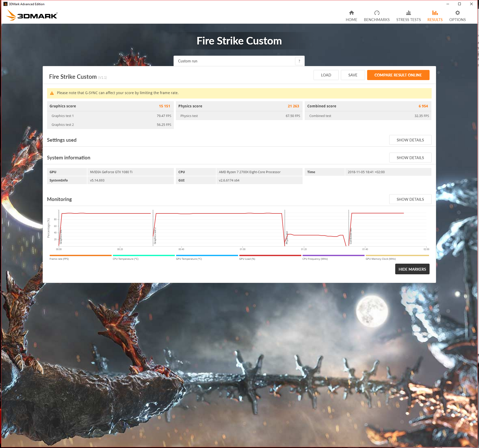
Task: Click the Options gear icon
Action: tap(457, 13)
